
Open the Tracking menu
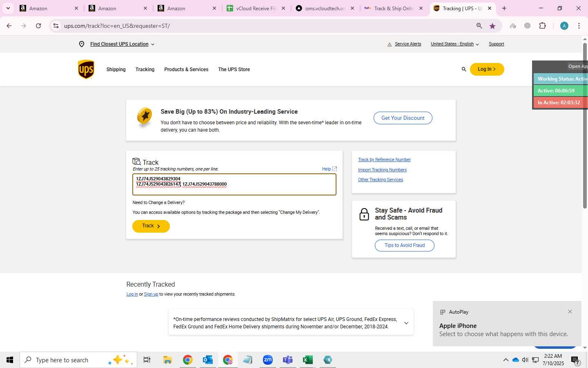(x=145, y=70)
